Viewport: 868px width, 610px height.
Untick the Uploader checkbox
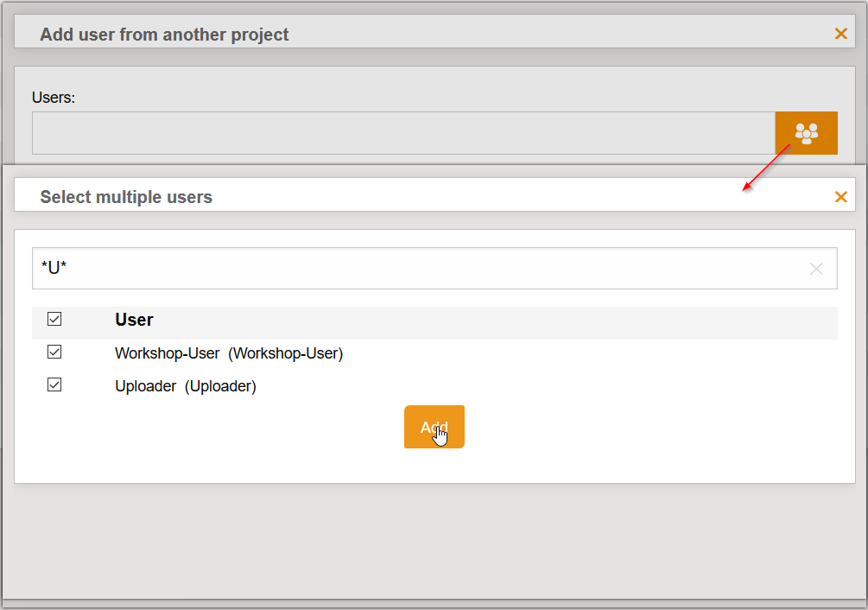pyautogui.click(x=54, y=384)
